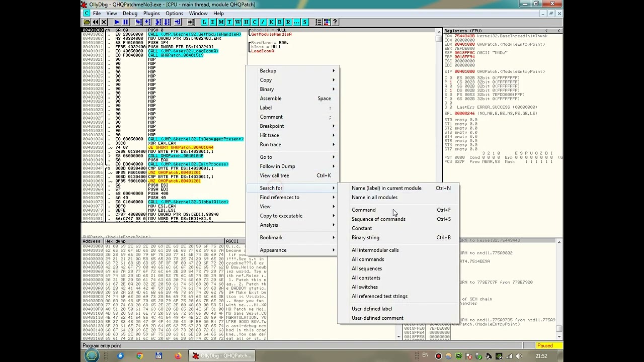Run the program with the play icon
The height and width of the screenshot is (362, 644).
point(117,22)
